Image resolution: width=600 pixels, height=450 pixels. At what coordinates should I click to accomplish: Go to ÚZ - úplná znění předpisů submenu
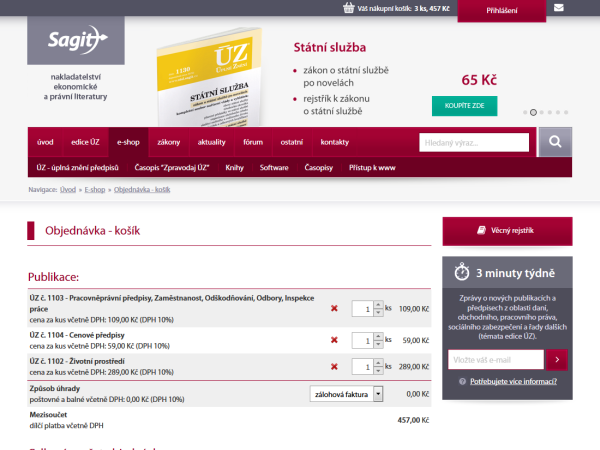pyautogui.click(x=78, y=168)
